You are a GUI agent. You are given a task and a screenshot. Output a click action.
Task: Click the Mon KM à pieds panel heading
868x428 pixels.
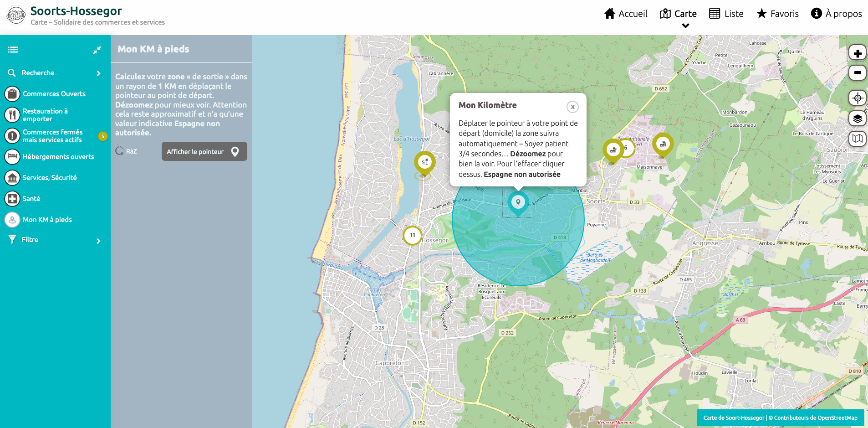[153, 49]
